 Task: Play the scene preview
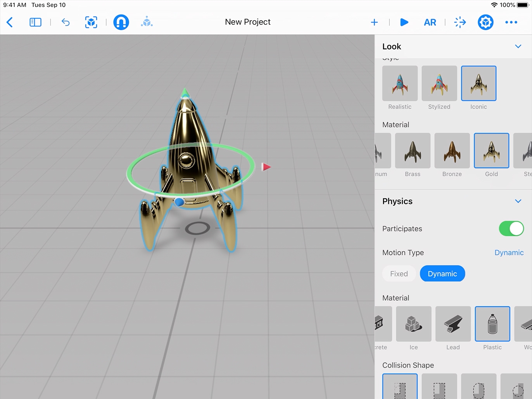click(404, 22)
